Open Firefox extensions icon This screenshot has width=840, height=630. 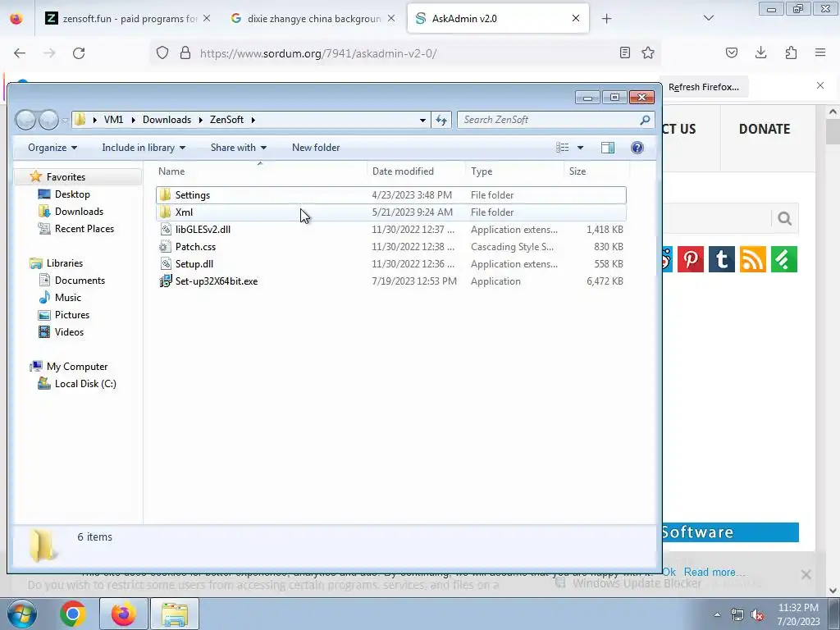[x=791, y=52]
